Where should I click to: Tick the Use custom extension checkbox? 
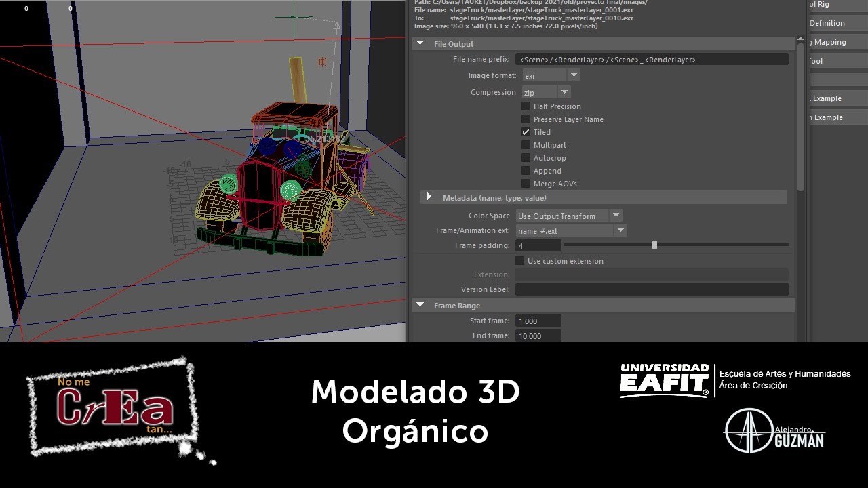click(x=519, y=261)
